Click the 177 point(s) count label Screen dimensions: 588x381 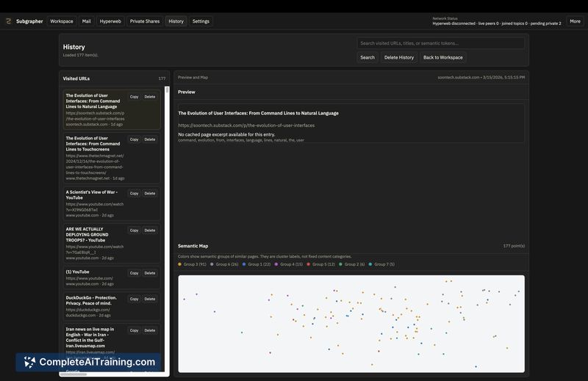click(x=514, y=246)
